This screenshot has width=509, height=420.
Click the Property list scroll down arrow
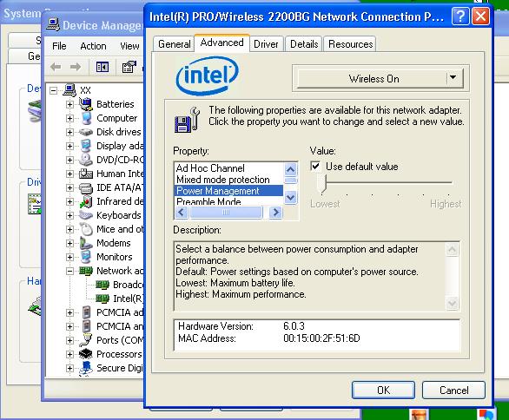pyautogui.click(x=290, y=197)
